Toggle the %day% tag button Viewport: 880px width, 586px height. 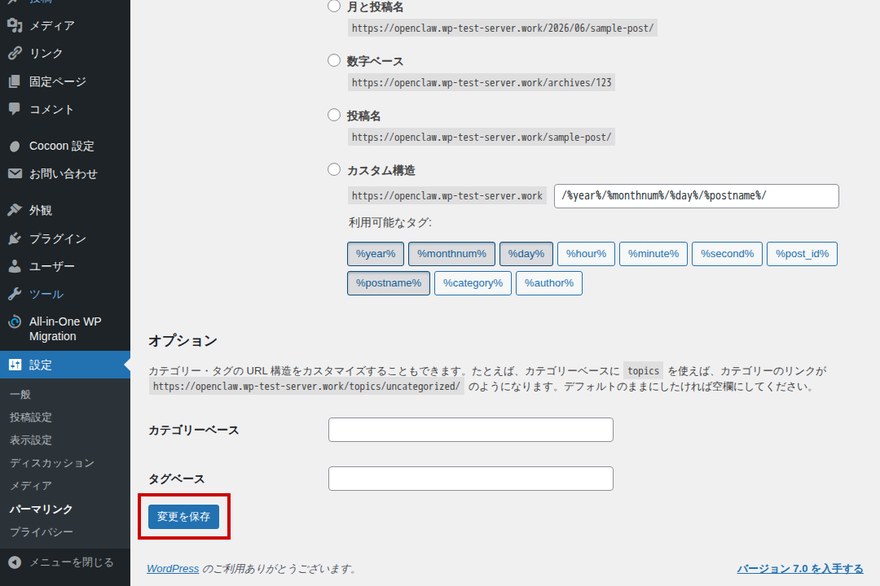click(x=526, y=254)
